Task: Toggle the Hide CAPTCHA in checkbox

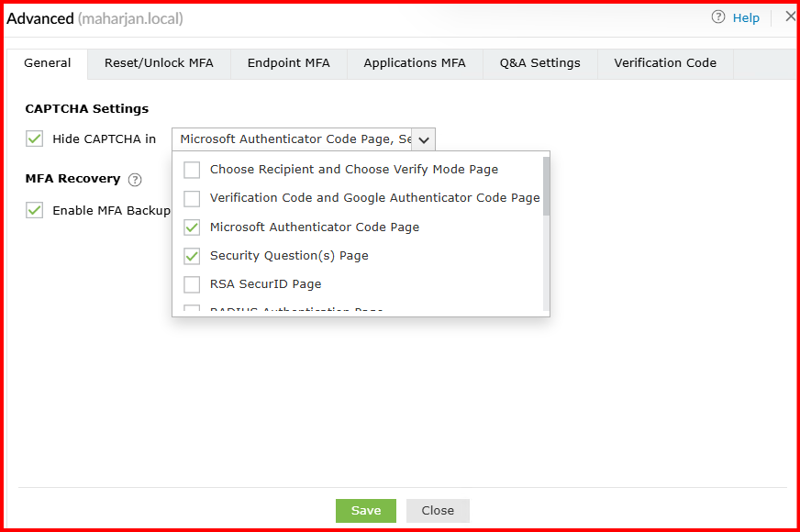Action: (x=35, y=139)
